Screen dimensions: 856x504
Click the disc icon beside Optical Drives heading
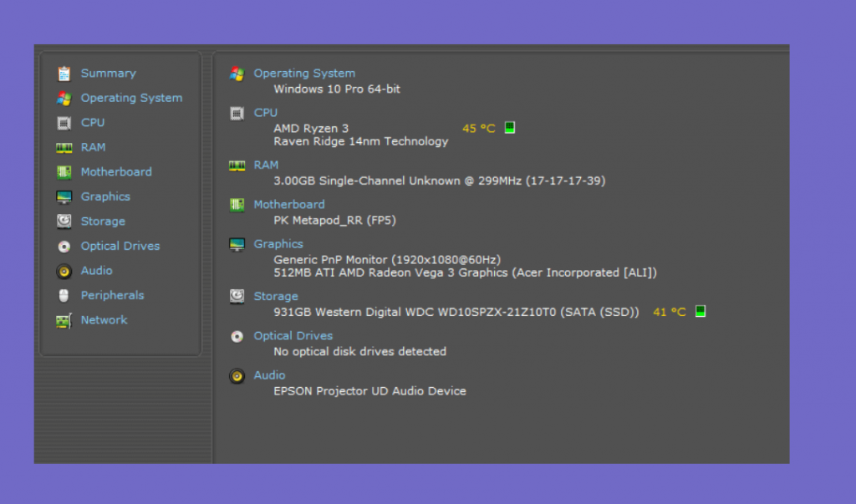click(x=237, y=336)
